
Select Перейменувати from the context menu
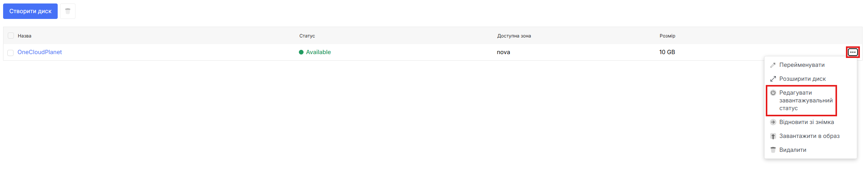click(x=802, y=65)
